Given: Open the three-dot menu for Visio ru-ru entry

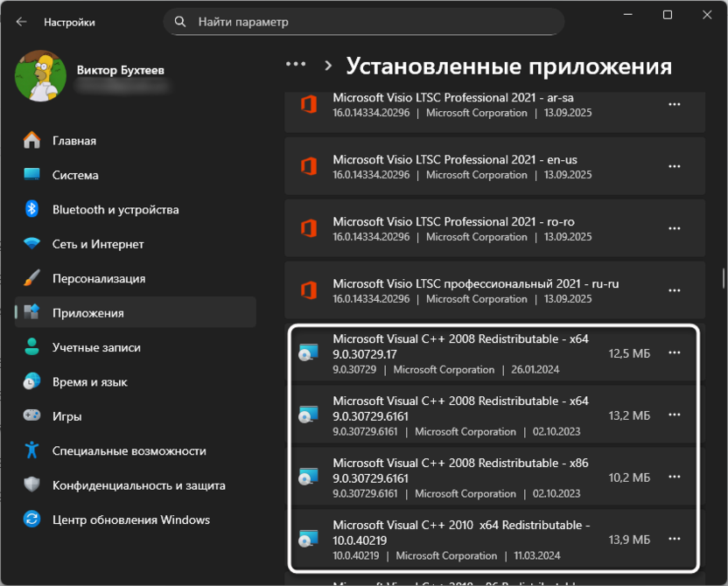Looking at the screenshot, I should (x=675, y=290).
